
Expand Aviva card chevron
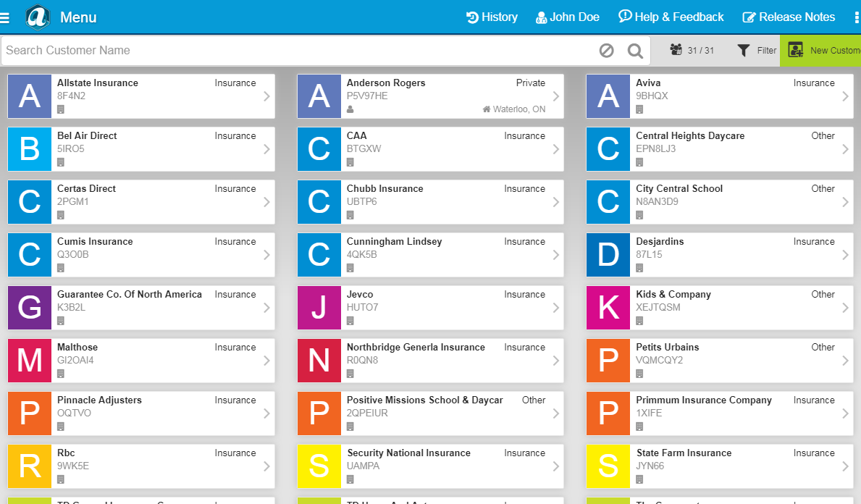pos(845,96)
